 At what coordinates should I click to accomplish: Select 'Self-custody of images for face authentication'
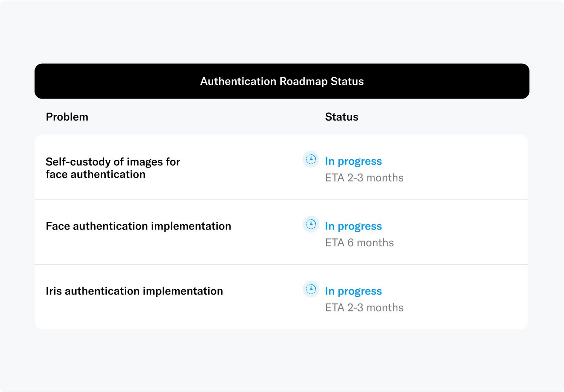click(x=113, y=168)
